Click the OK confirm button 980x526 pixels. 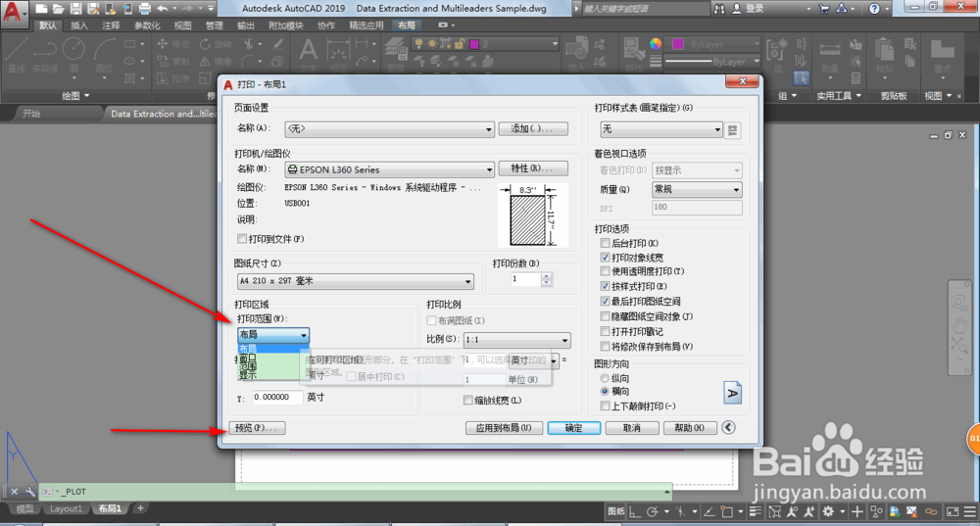click(x=573, y=428)
